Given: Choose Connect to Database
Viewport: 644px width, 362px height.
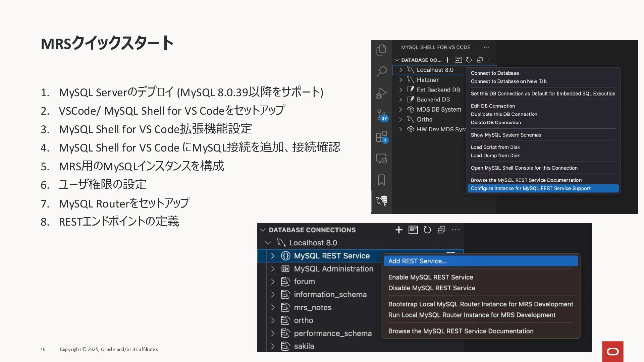Looking at the screenshot, I should pos(495,73).
